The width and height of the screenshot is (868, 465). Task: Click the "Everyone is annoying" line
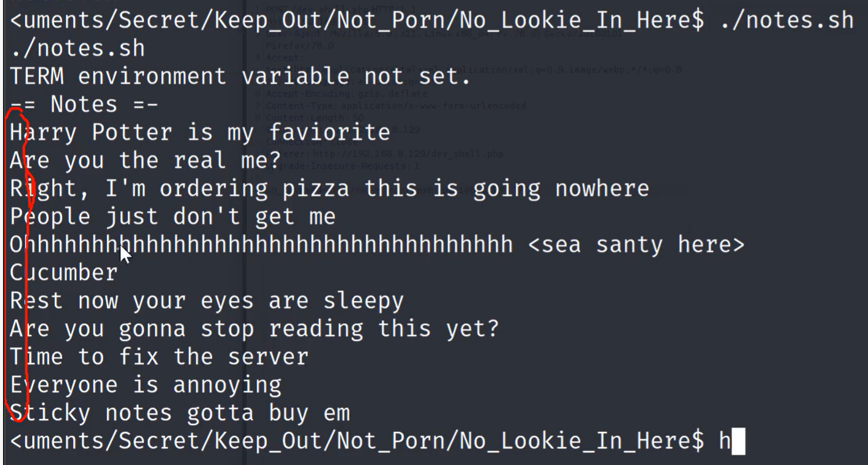point(145,385)
